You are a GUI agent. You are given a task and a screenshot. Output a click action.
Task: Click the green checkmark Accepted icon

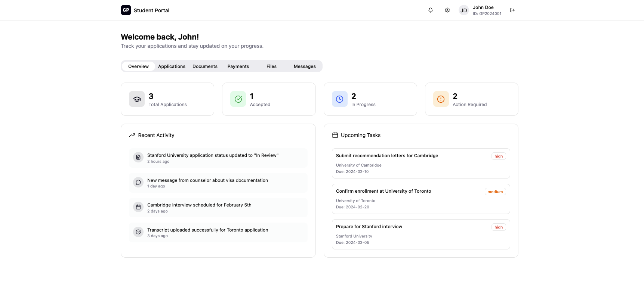coord(238,99)
